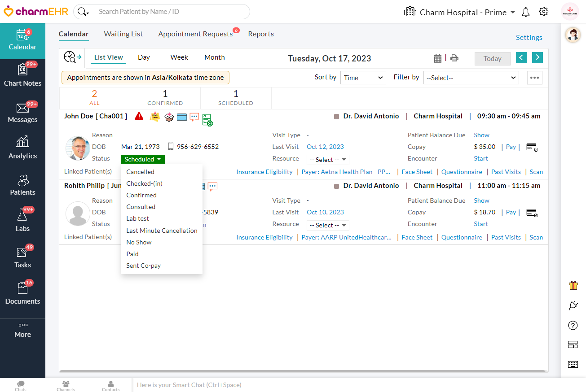The image size is (586, 392).
Task: Open John Doe's sticky notes icon
Action: click(154, 117)
